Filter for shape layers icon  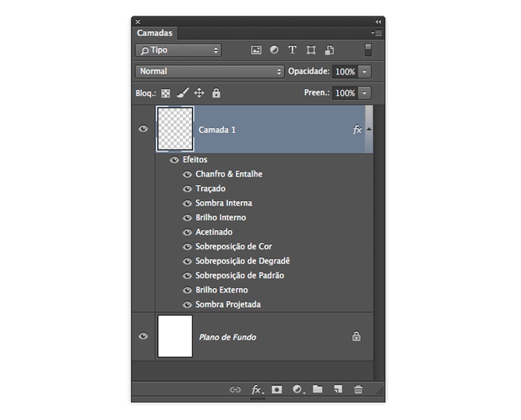(x=311, y=50)
